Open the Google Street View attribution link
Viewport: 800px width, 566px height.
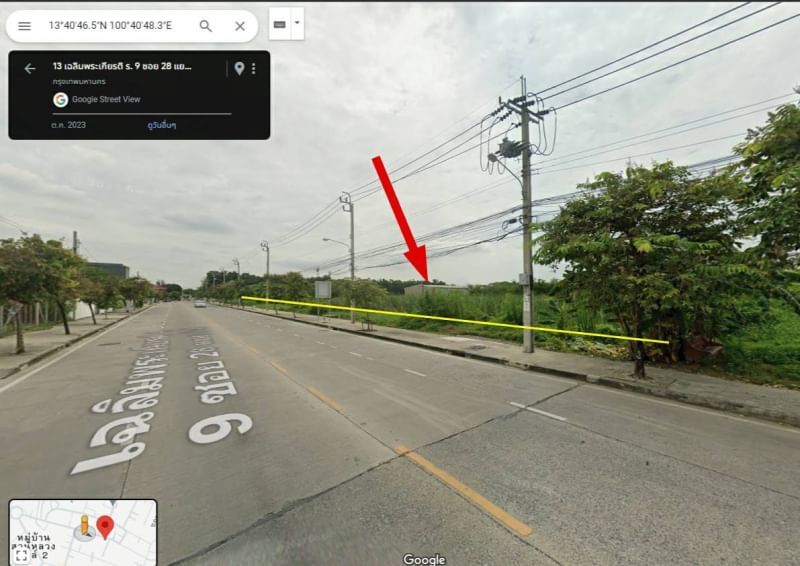pyautogui.click(x=106, y=100)
